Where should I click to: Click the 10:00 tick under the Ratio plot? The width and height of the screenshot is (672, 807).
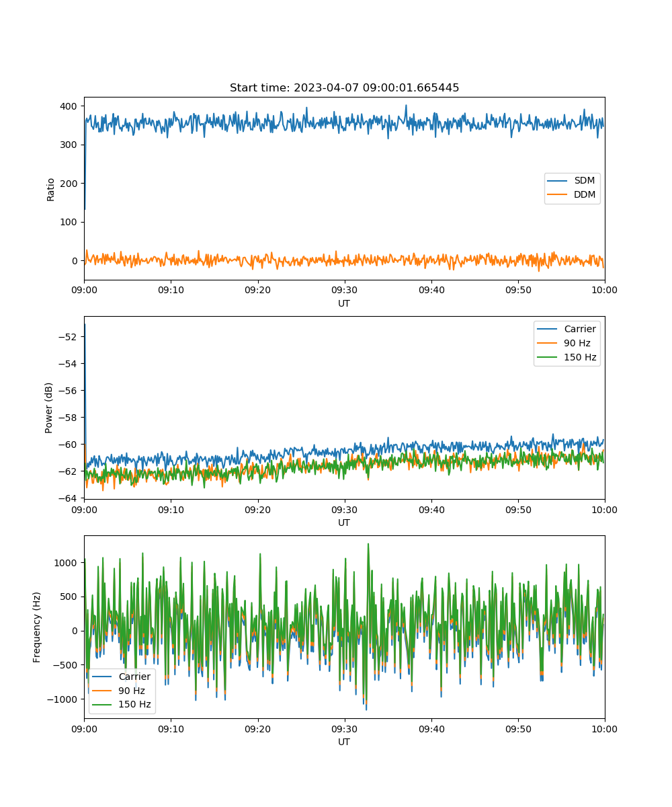click(x=605, y=290)
